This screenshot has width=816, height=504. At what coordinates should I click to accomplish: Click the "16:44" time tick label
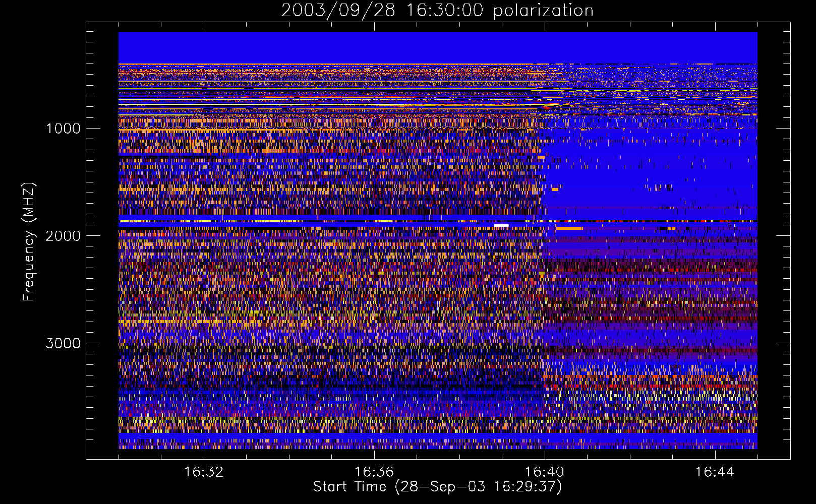(x=715, y=472)
